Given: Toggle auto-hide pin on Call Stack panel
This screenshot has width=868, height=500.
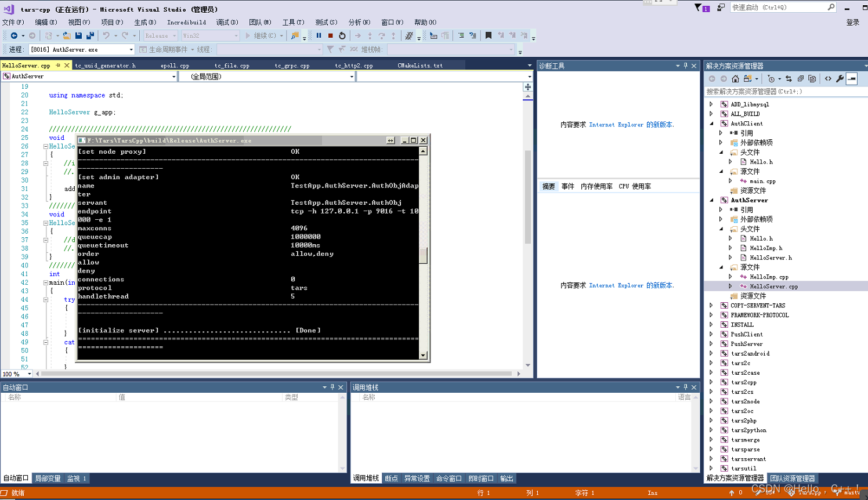Looking at the screenshot, I should tap(685, 387).
